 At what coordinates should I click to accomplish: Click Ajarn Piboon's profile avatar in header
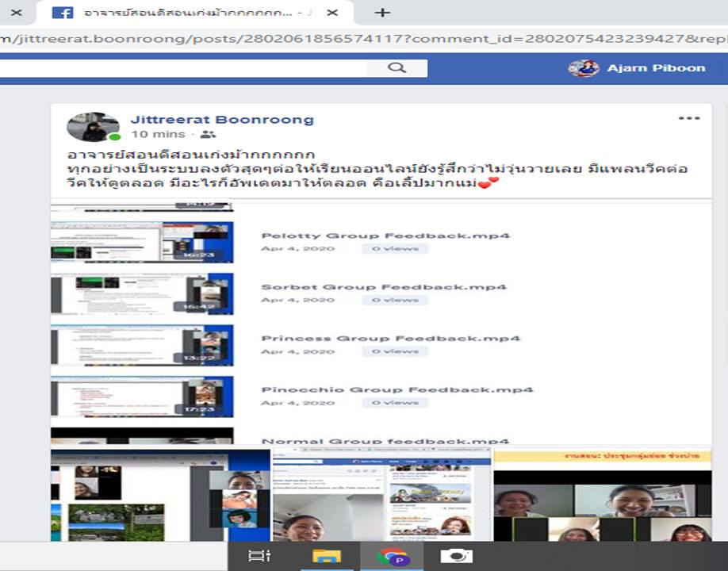tap(584, 68)
